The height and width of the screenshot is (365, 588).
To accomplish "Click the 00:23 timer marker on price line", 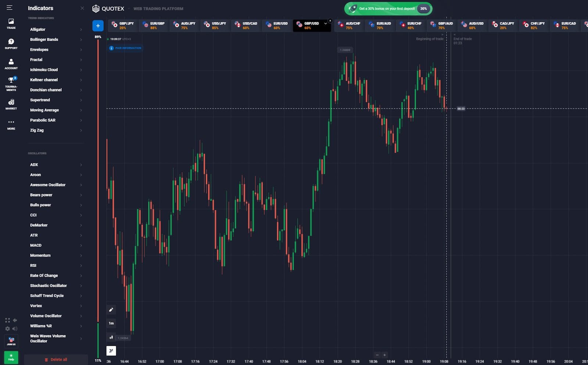I will (x=461, y=109).
